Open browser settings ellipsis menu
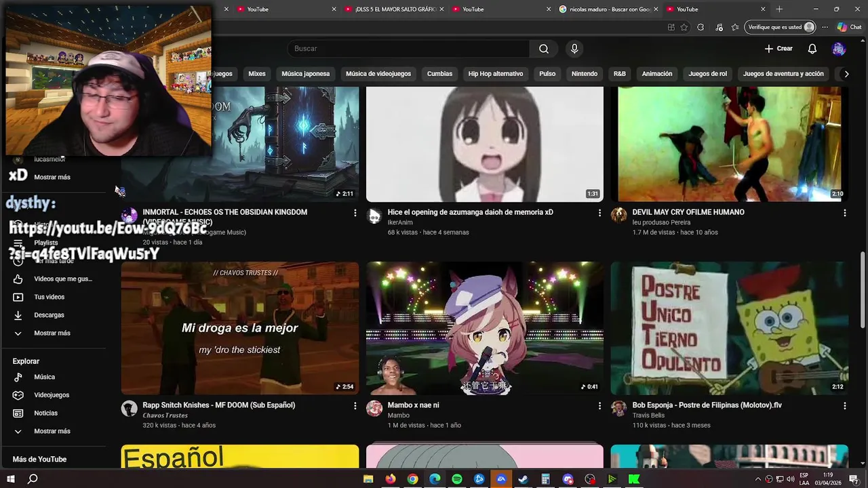Screen dimensions: 868x488 click(x=825, y=27)
